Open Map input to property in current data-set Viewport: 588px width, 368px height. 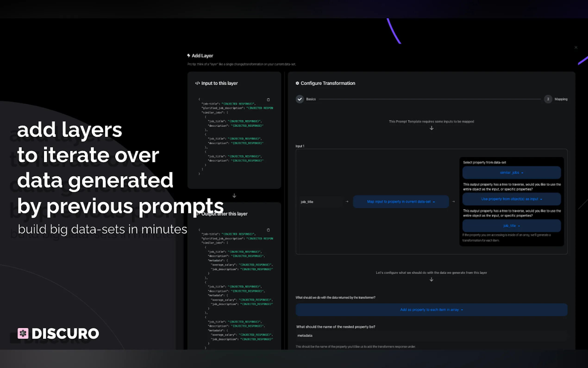(400, 202)
